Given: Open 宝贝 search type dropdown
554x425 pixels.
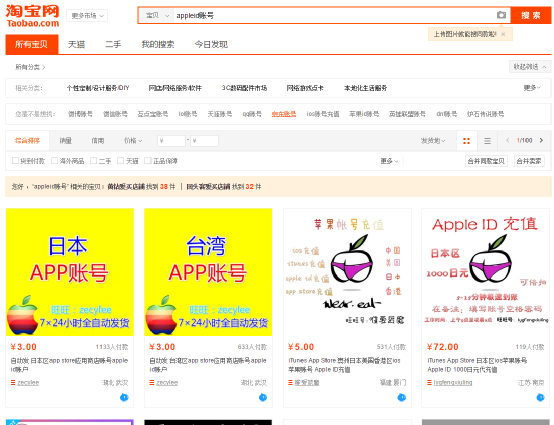Looking at the screenshot, I should (x=157, y=15).
